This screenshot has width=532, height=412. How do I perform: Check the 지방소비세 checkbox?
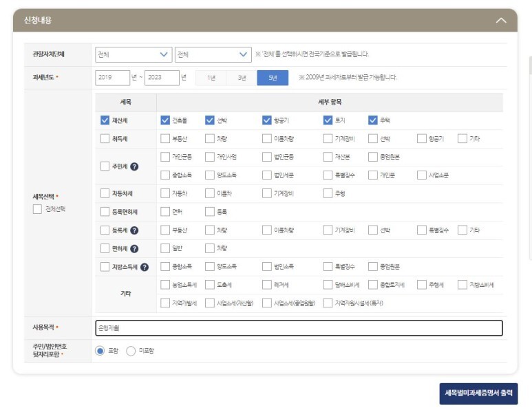pos(462,285)
